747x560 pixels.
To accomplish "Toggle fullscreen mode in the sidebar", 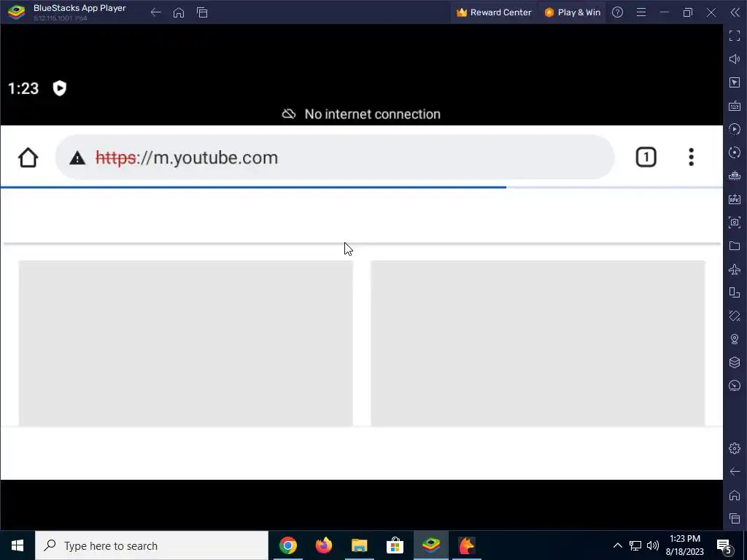I will coord(735,36).
